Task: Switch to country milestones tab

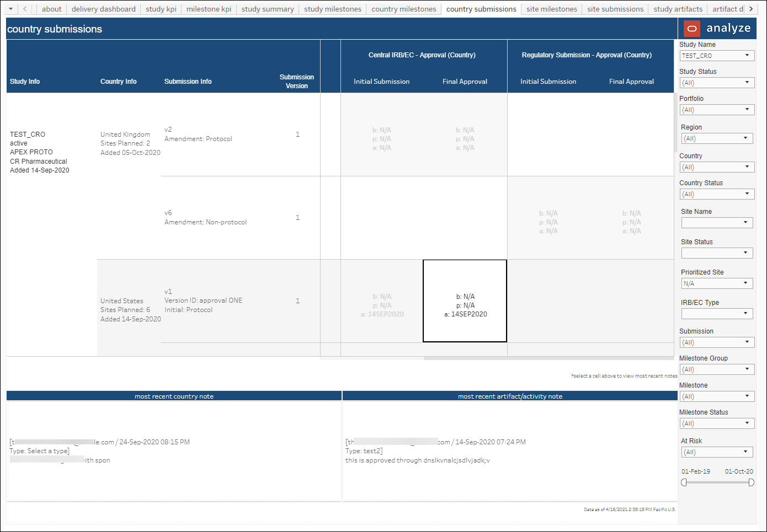Action: pyautogui.click(x=404, y=9)
